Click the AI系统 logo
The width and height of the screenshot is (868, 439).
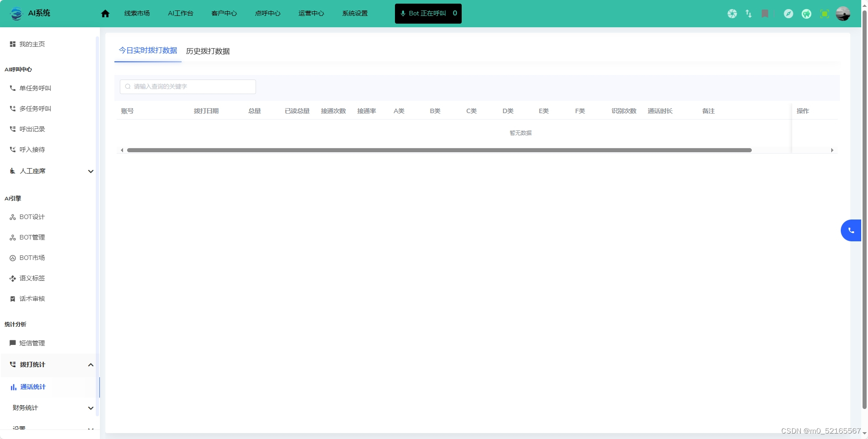pyautogui.click(x=30, y=14)
